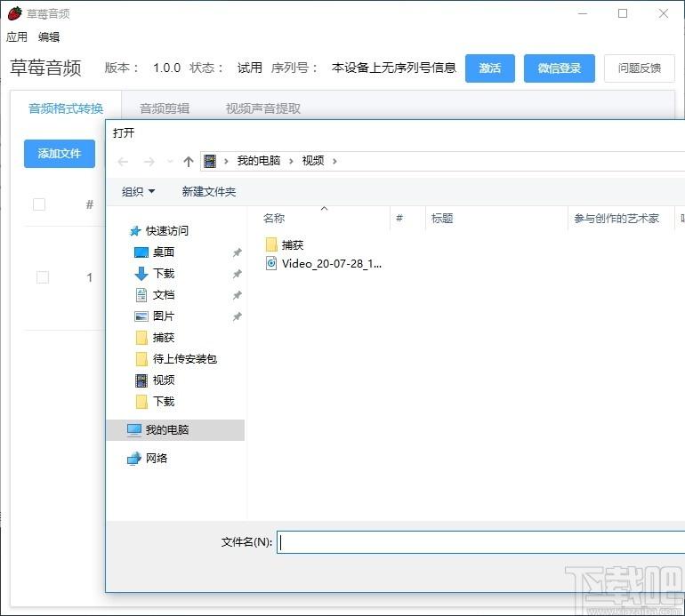Click folder icon beside 待上传安装包
The width and height of the screenshot is (685, 616).
[x=141, y=359]
